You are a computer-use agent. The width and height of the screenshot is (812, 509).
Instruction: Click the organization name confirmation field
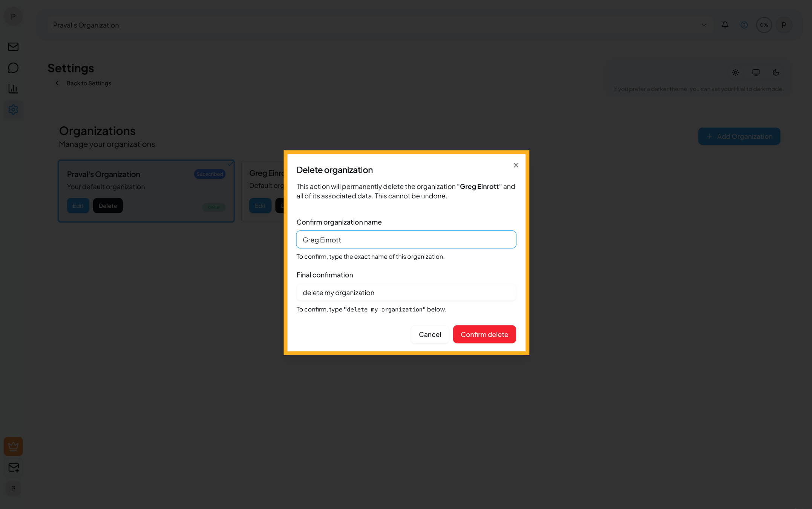click(x=406, y=239)
